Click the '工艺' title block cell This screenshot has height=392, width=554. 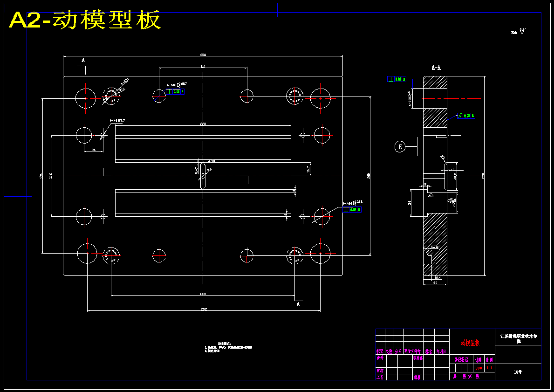pyautogui.click(x=380, y=378)
